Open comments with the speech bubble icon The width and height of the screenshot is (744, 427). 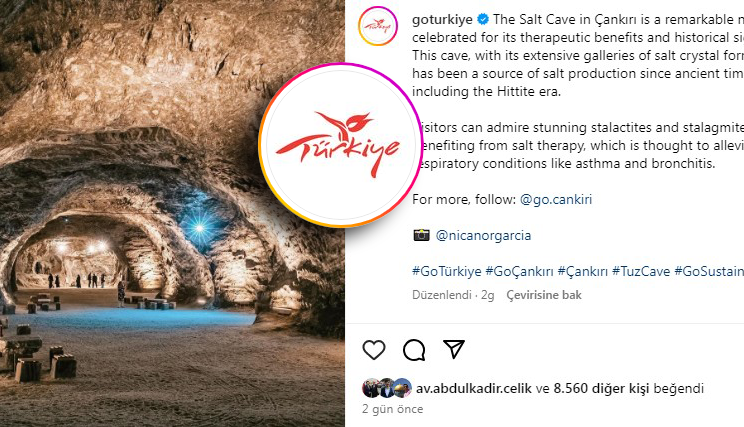(414, 350)
